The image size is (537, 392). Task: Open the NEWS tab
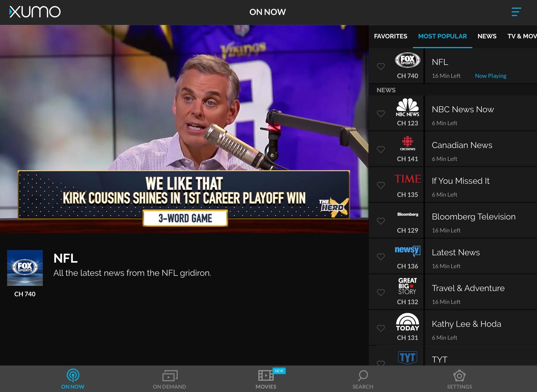[x=487, y=36]
